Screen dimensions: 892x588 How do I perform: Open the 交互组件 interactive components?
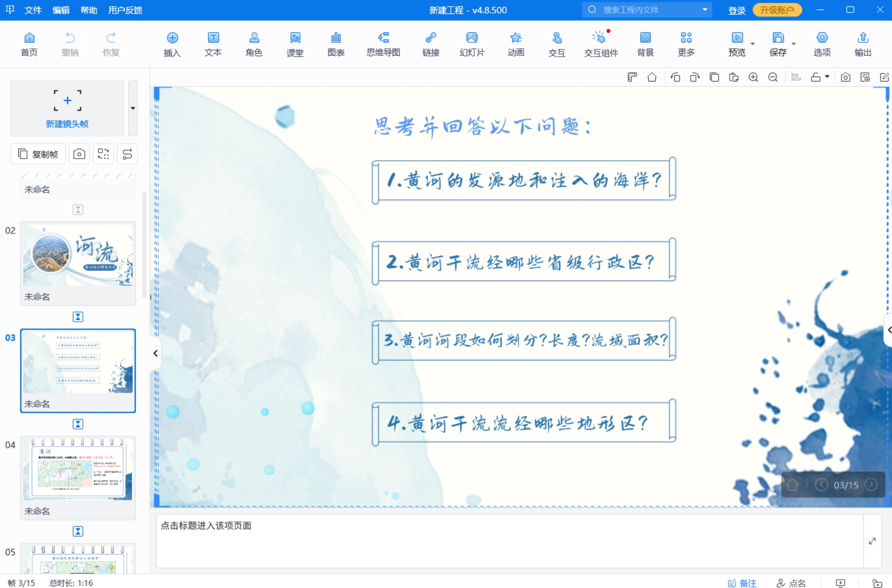coord(601,44)
